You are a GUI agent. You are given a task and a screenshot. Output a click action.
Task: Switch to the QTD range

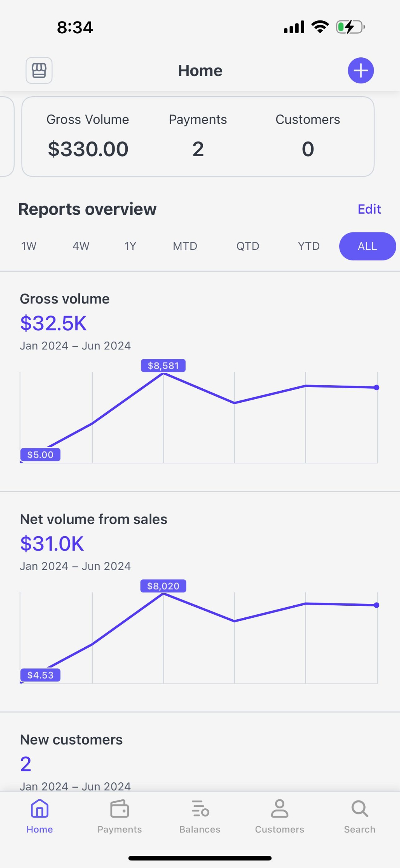click(248, 246)
